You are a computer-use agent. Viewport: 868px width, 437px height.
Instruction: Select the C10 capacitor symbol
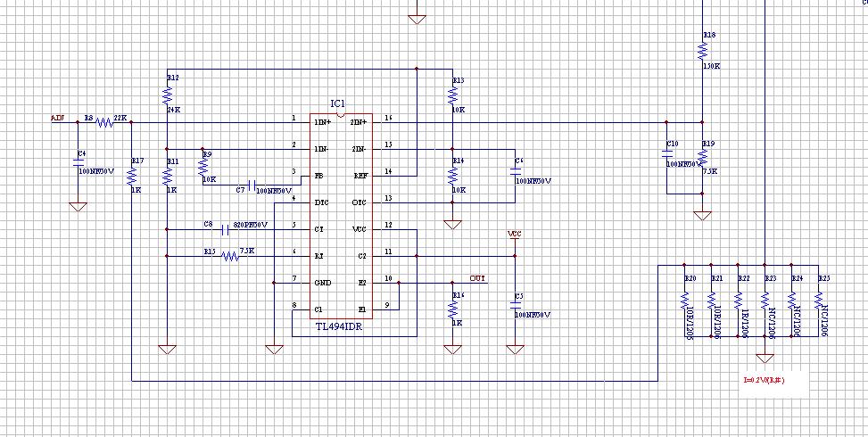667,154
